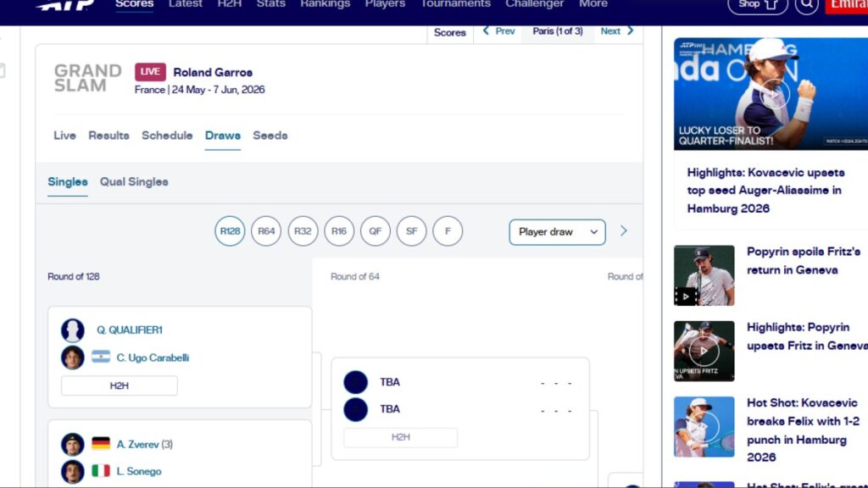This screenshot has height=488, width=868.
Task: Select the R16 round button
Action: (339, 231)
